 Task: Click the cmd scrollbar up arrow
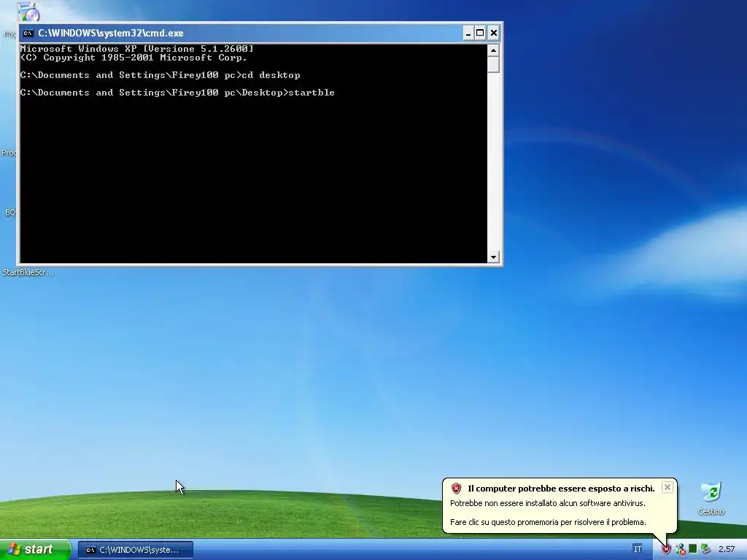point(493,50)
